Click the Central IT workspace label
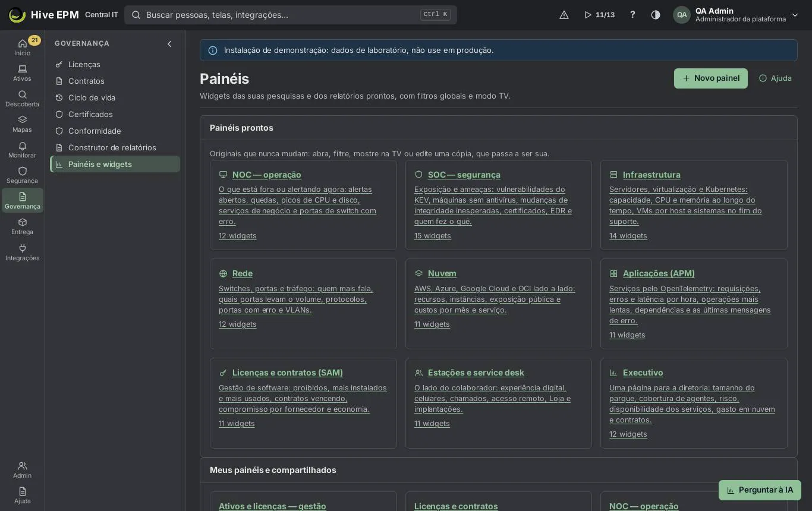The image size is (812, 511). point(102,15)
